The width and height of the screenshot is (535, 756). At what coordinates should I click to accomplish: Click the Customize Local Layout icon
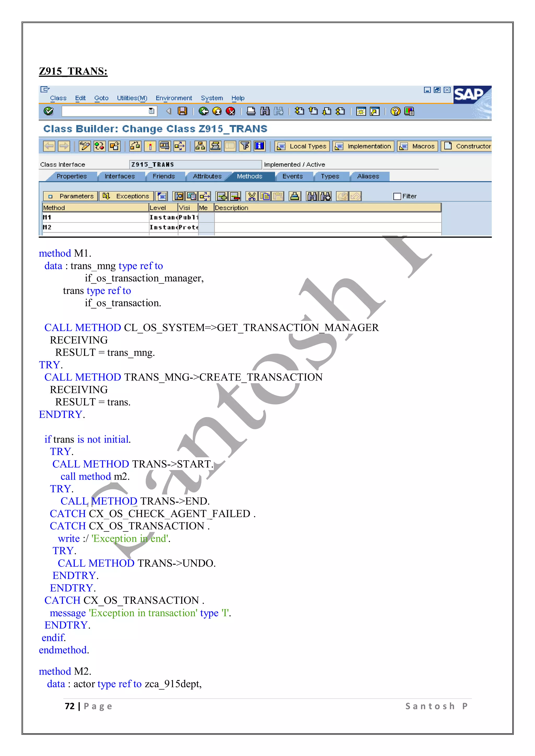[409, 111]
